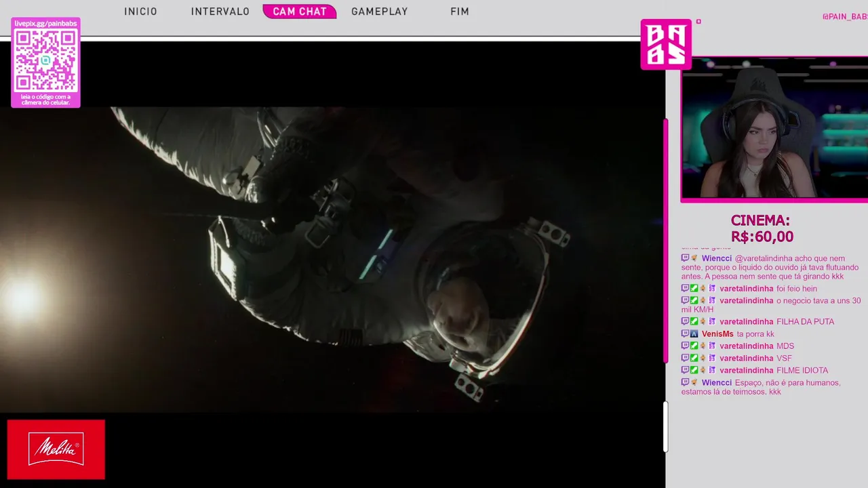Viewport: 868px width, 488px height.
Task: Switch to the GAMEPLAY tab
Action: [x=380, y=12]
